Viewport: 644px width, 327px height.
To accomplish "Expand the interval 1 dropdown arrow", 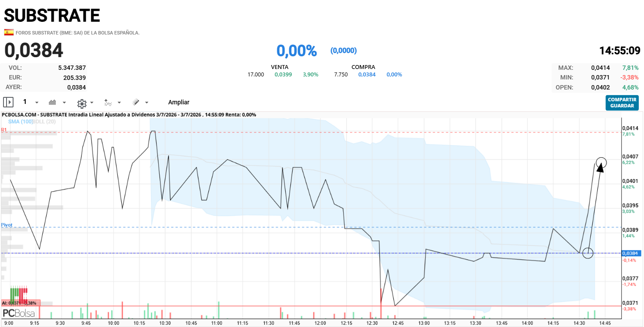I will (37, 103).
